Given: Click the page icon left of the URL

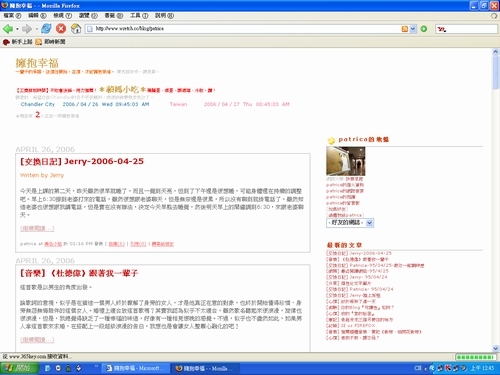Looking at the screenshot, I should point(89,29).
